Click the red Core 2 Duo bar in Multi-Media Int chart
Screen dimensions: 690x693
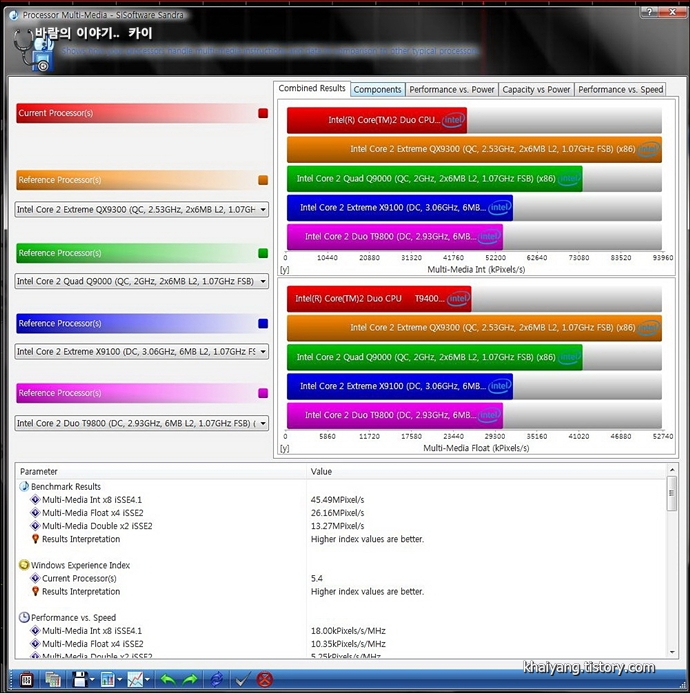tap(377, 120)
